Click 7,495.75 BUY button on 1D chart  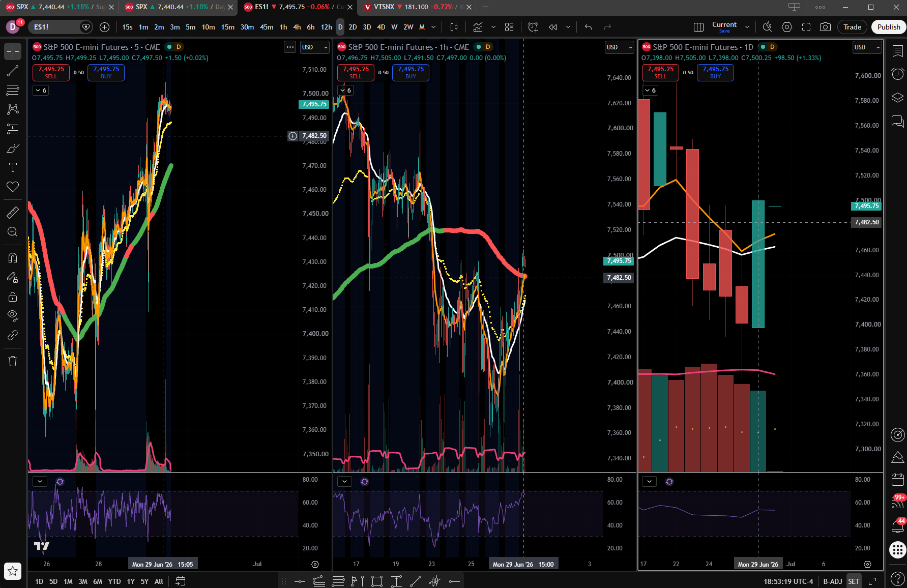pos(715,72)
